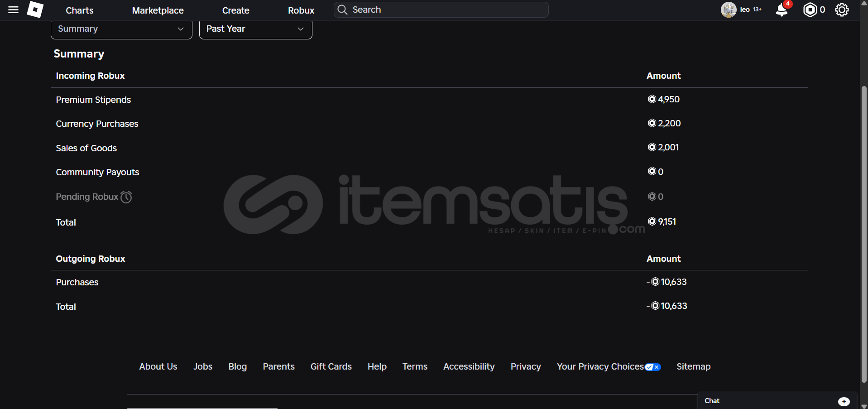Expand the Past Year period dropdown
Image resolution: width=868 pixels, height=409 pixels.
point(256,29)
